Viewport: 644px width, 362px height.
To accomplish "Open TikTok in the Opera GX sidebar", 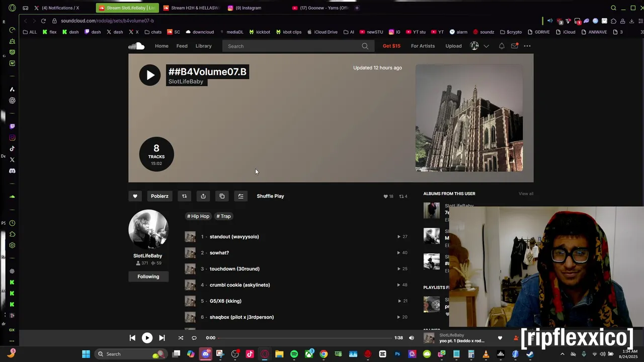I will click(12, 149).
